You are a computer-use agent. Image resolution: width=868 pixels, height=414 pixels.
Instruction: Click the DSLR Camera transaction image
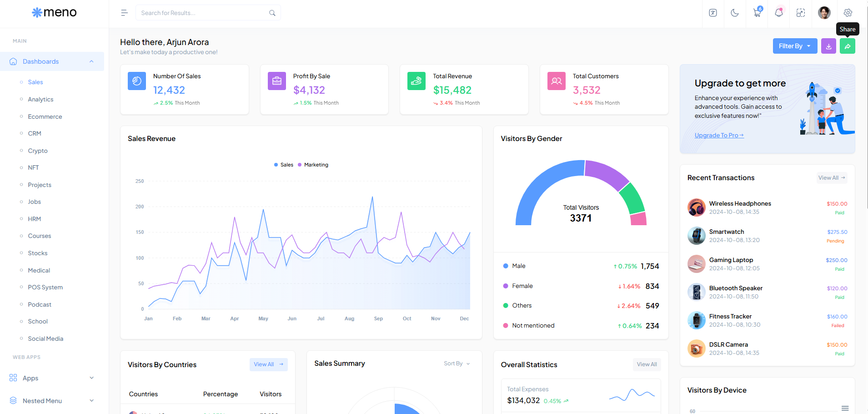tap(697, 348)
